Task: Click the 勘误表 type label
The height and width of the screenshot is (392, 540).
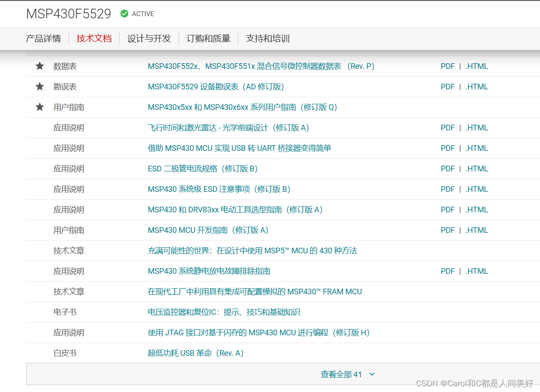Action: coord(65,87)
